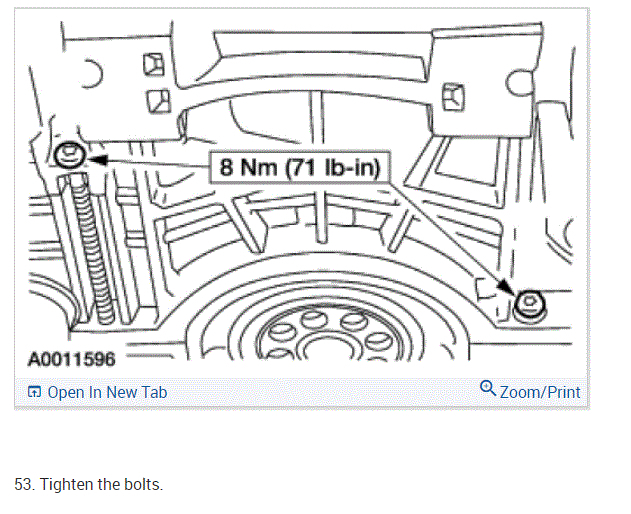Viewport: 631px width, 514px height.
Task: Click the diagram ID A0011596
Action: pos(72,359)
